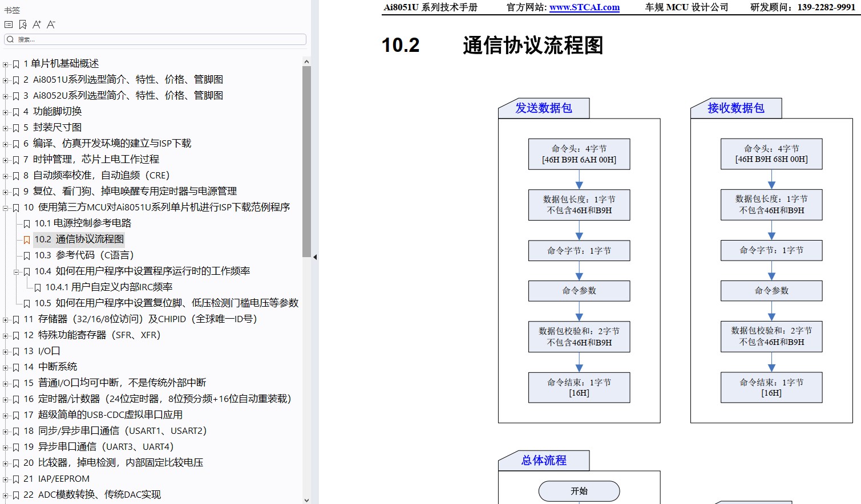861x504 pixels.
Task: Click the bookmark icon beside 10.2 通信协议流程图
Action: pyautogui.click(x=27, y=240)
